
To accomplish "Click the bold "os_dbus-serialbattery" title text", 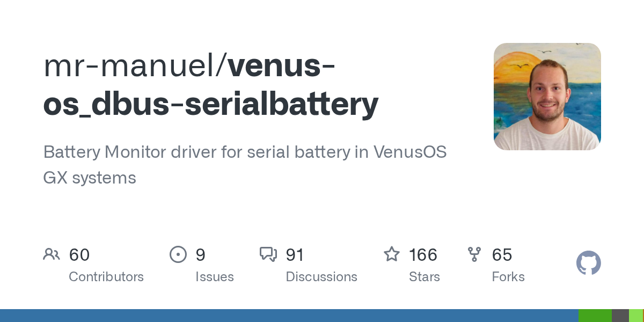I will click(210, 104).
